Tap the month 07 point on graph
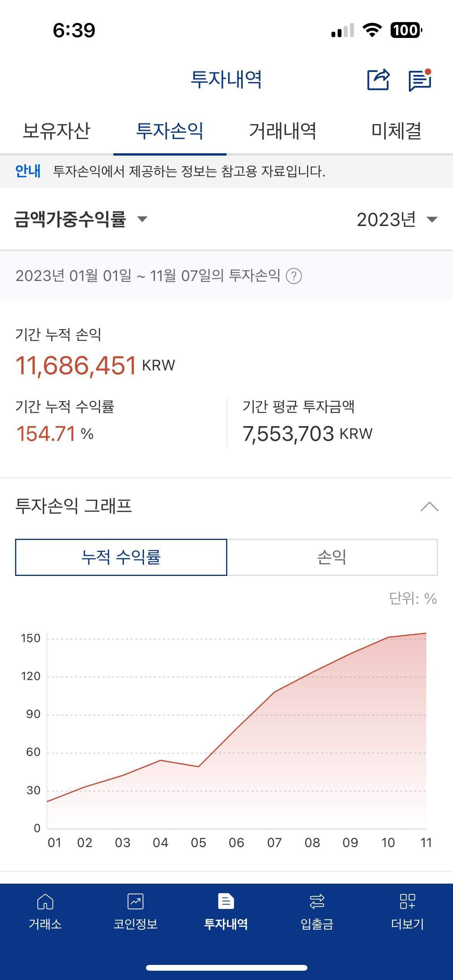 (x=274, y=692)
